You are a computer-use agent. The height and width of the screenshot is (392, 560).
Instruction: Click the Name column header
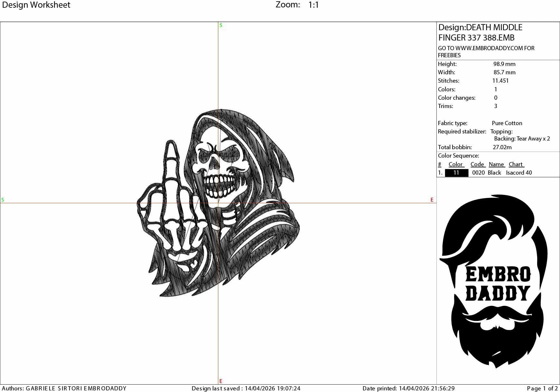pos(496,164)
